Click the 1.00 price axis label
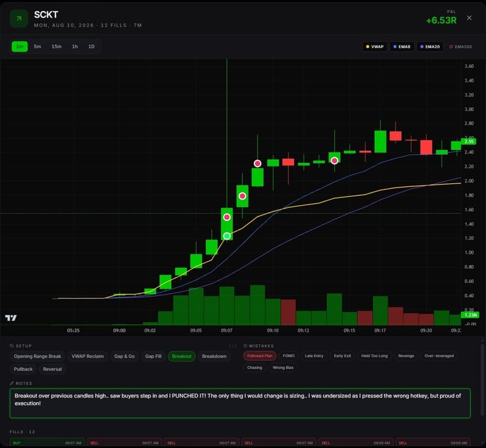Viewport: 486px width, 448px height. point(469,253)
